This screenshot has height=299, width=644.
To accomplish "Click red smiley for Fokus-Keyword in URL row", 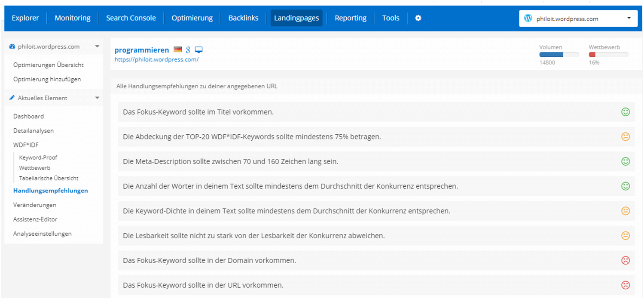I will 625,285.
